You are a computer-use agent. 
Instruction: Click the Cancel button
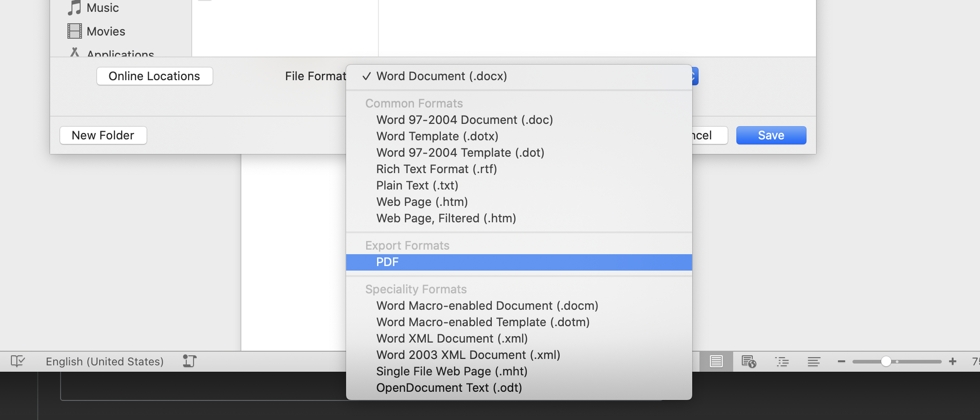[x=709, y=135]
